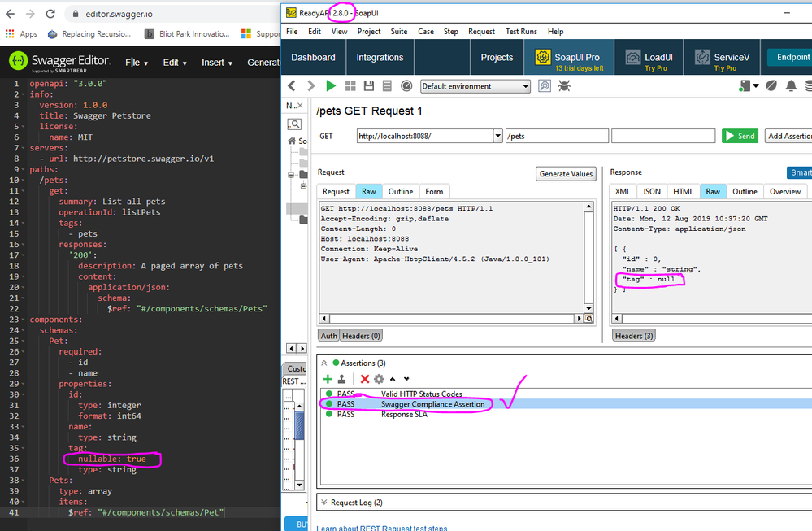Click the notifications bell icon
The height and width of the screenshot is (531, 812).
click(x=790, y=86)
